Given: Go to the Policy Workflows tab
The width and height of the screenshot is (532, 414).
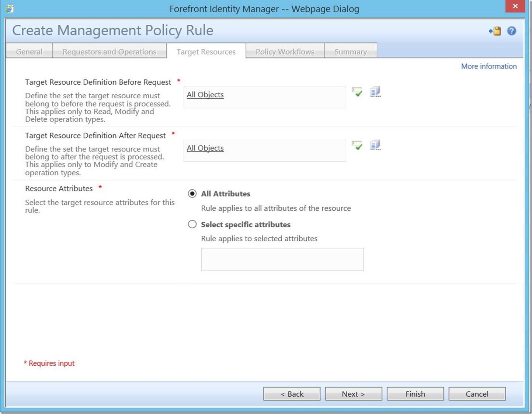Looking at the screenshot, I should tap(285, 52).
